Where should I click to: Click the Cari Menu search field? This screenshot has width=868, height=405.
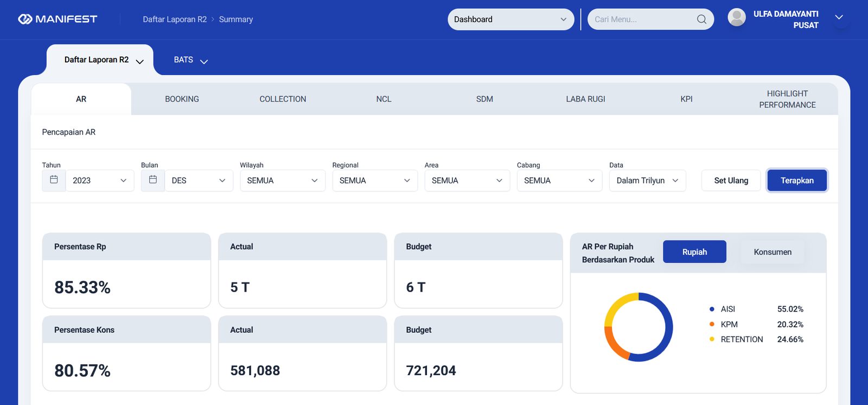643,20
